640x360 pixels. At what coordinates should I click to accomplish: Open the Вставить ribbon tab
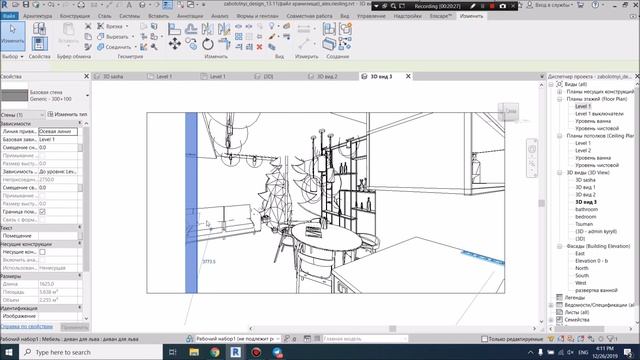point(158,16)
